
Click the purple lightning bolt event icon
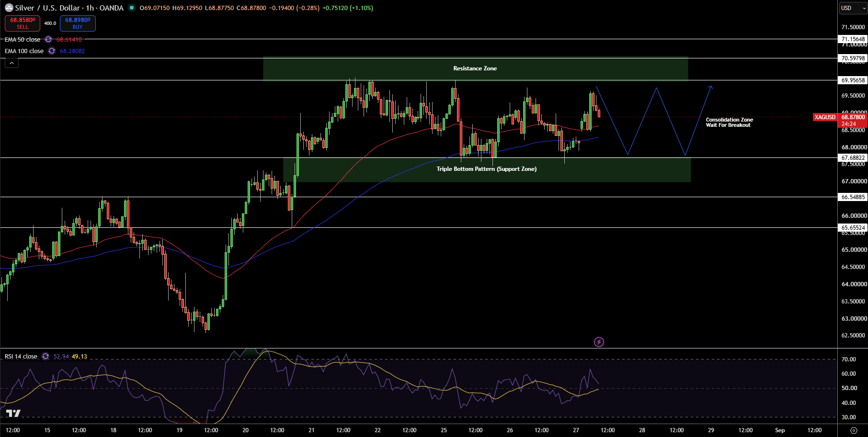tap(599, 342)
